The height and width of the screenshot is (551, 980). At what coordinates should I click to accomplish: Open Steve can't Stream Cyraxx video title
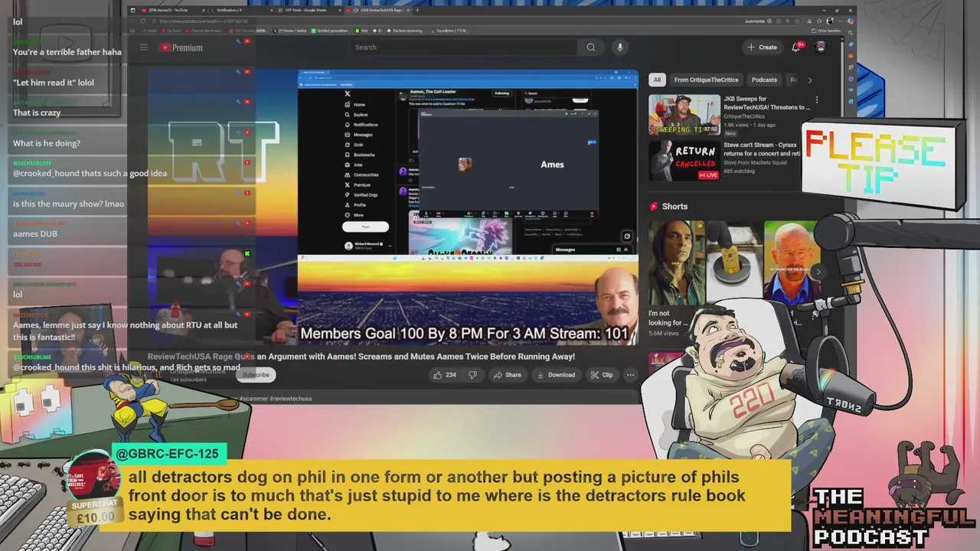[x=762, y=149]
